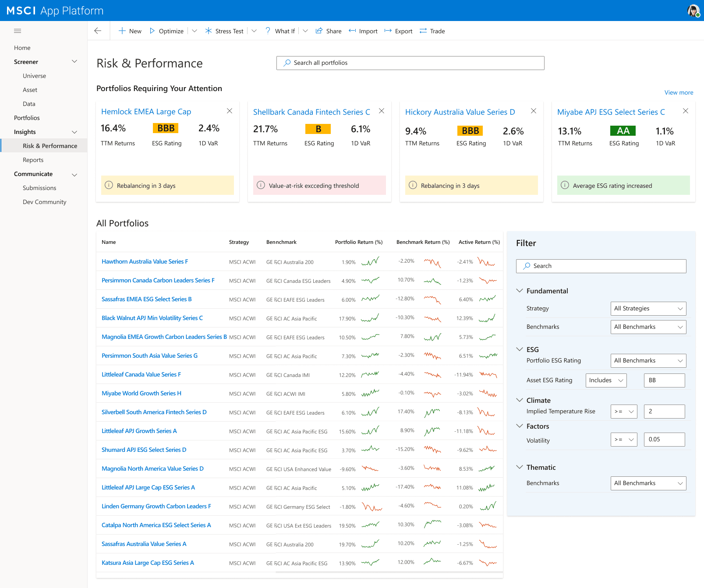Viewport: 704px width, 588px height.
Task: Open the What If dropdown arrow
Action: [305, 31]
